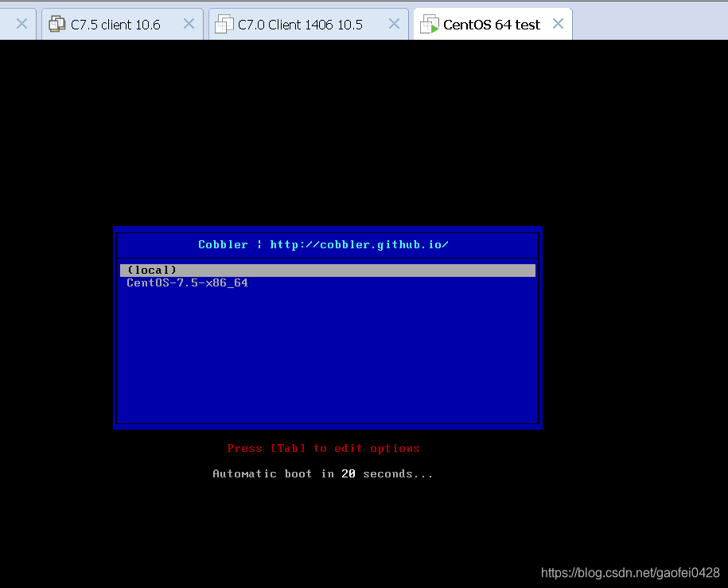Close the C7.0 Client 1406 10.5 tab
Viewport: 728px width, 588px height.
[x=394, y=24]
